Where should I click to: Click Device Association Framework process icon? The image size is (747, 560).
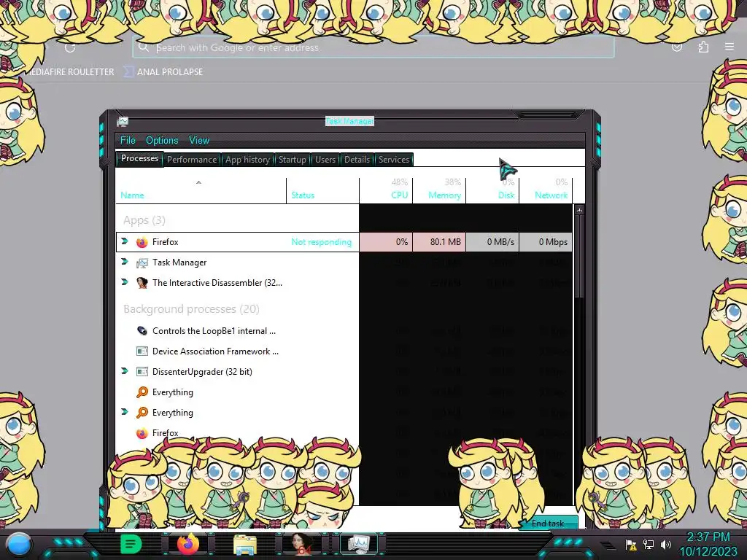click(x=142, y=351)
